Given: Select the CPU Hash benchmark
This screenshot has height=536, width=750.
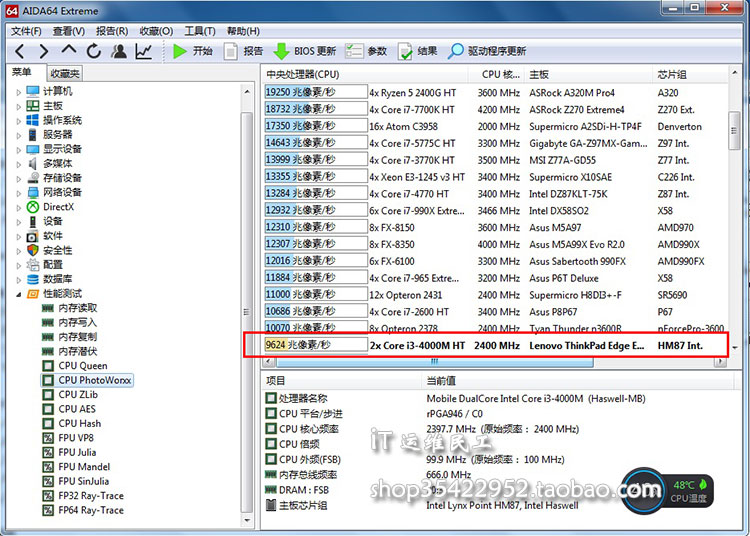Looking at the screenshot, I should [x=72, y=423].
